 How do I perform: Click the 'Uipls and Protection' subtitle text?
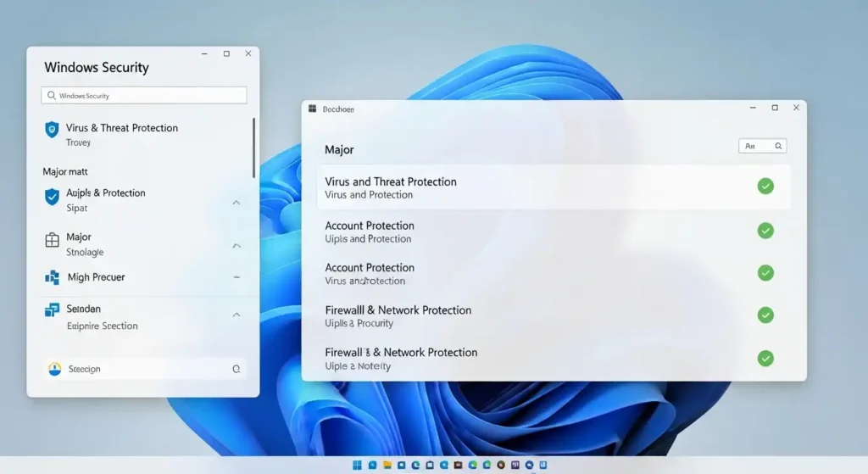tap(368, 238)
